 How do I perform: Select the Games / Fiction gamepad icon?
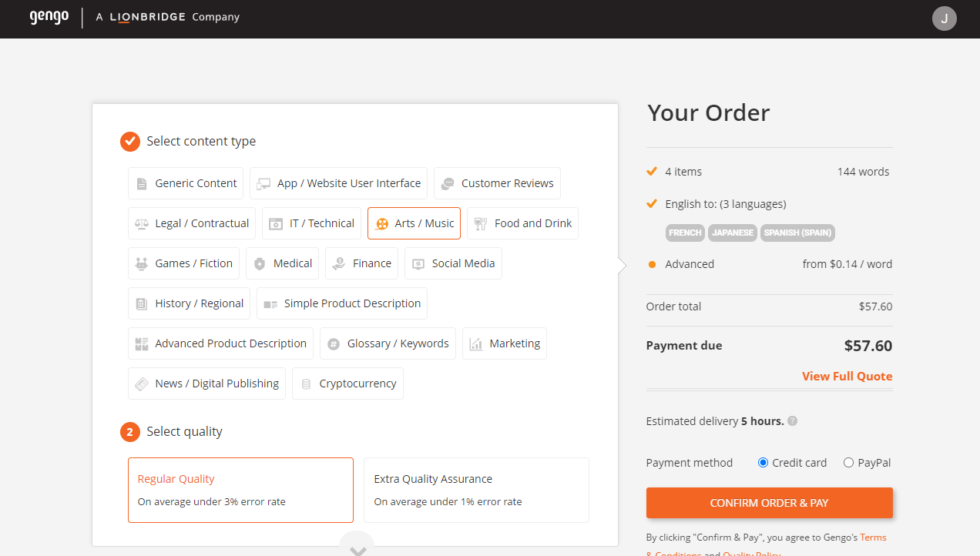(x=142, y=263)
